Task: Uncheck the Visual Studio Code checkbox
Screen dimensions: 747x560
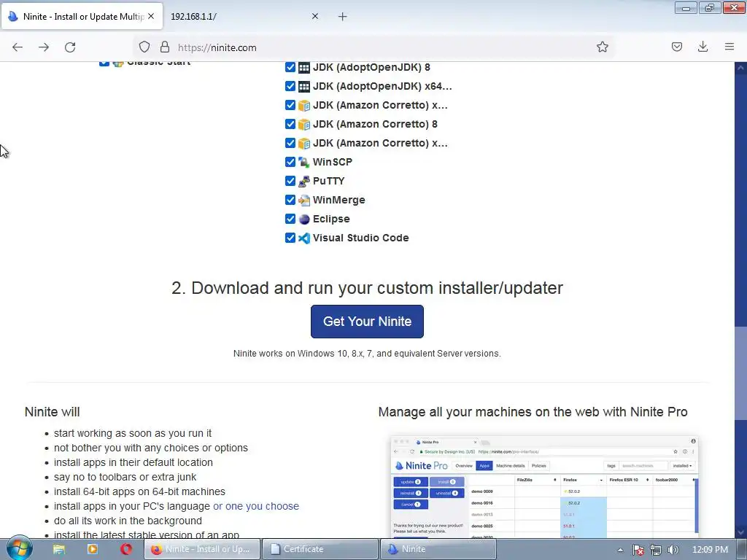Action: (x=290, y=238)
